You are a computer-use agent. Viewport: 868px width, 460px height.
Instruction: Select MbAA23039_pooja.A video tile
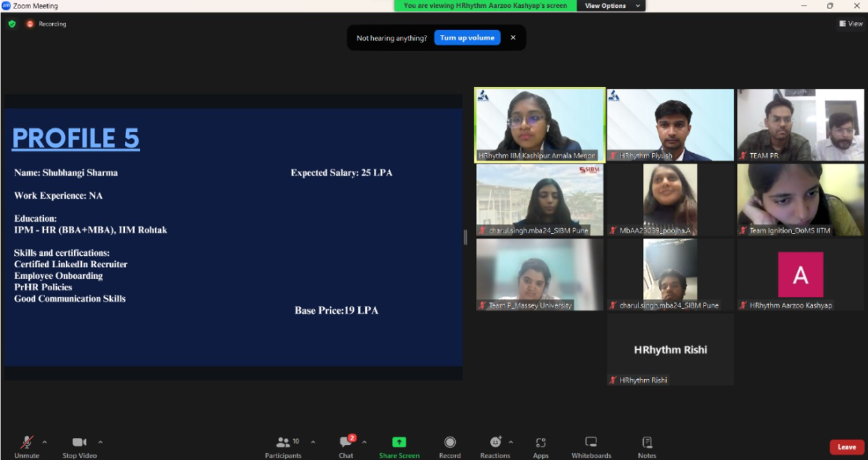[x=671, y=200]
